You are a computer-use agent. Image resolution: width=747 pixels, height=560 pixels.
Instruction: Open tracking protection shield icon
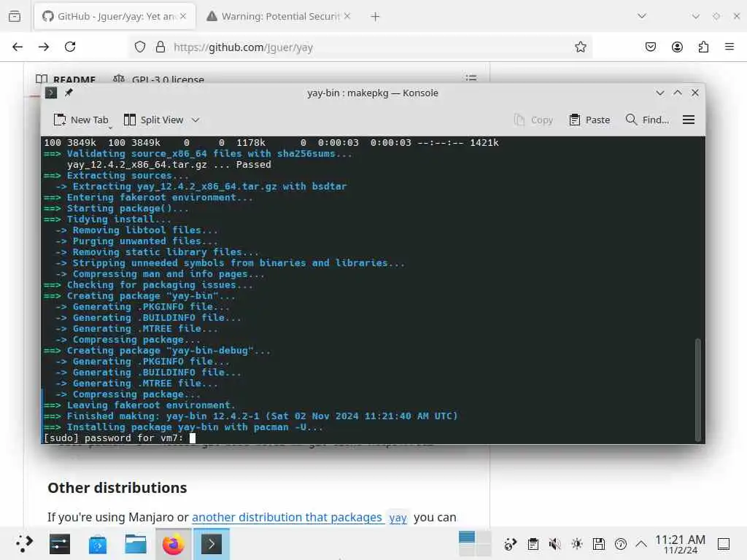[139, 47]
